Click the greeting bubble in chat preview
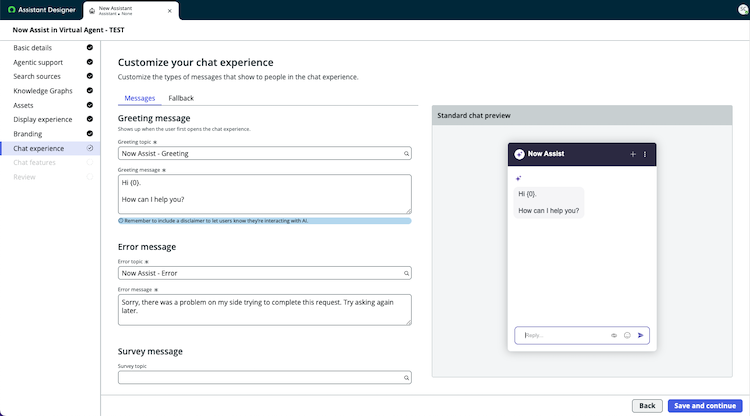 549,202
